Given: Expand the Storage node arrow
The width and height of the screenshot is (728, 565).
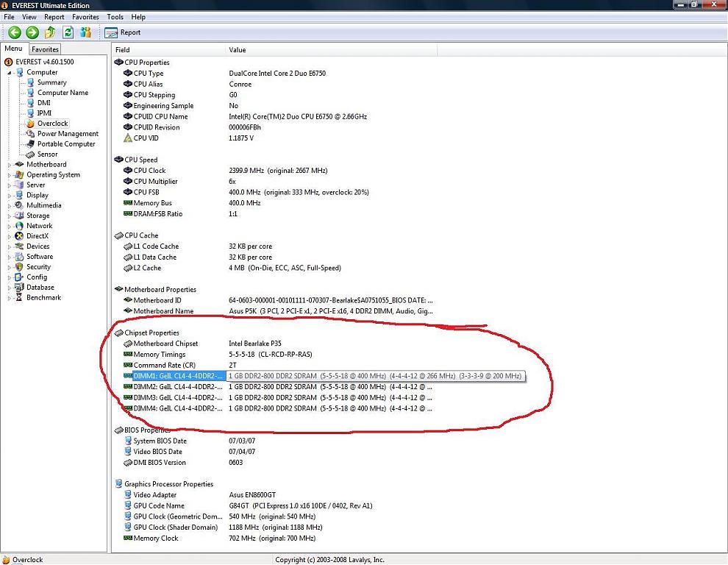Looking at the screenshot, I should point(10,216).
